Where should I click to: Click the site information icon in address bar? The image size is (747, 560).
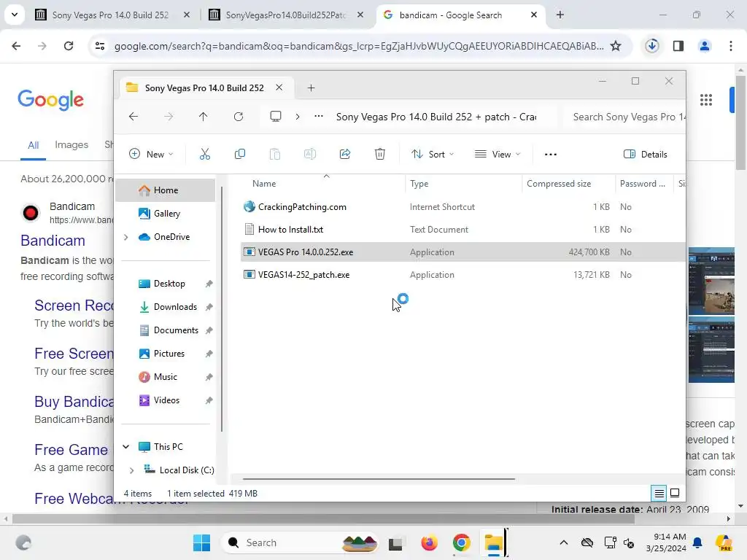[x=100, y=46]
